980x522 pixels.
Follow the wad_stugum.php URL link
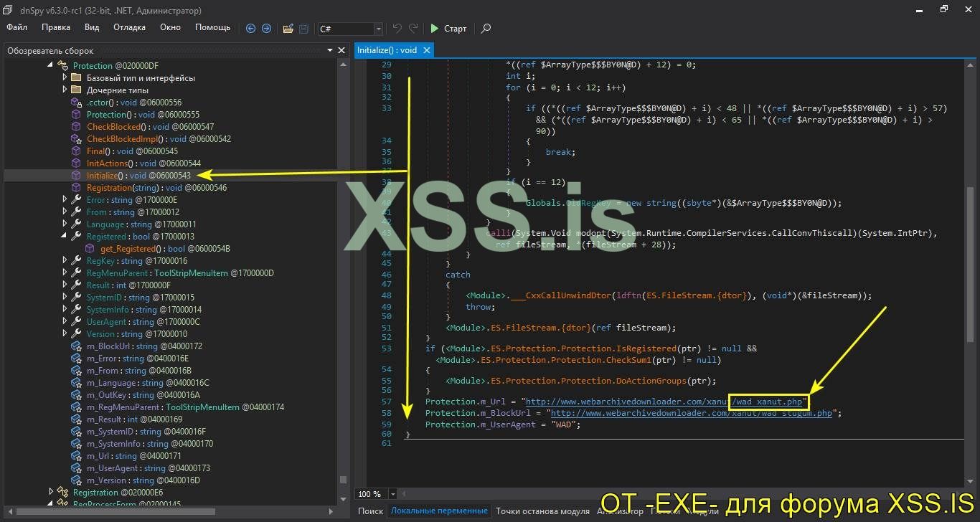(x=691, y=413)
